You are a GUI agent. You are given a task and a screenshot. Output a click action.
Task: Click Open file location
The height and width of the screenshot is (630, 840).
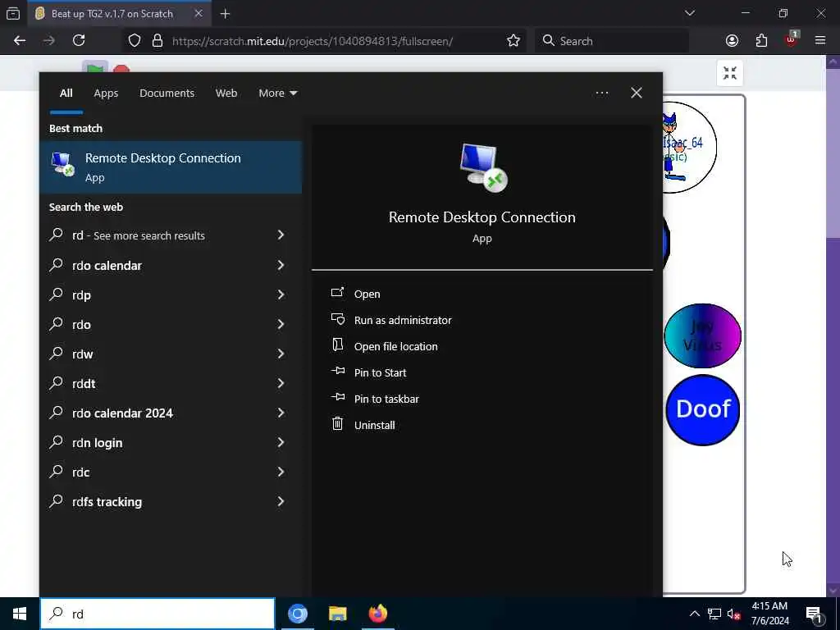coord(396,347)
